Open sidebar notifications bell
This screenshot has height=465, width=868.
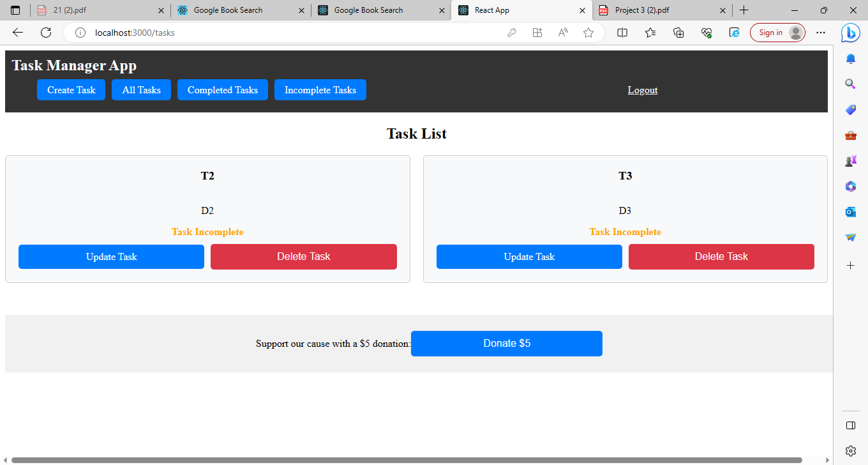tap(850, 59)
